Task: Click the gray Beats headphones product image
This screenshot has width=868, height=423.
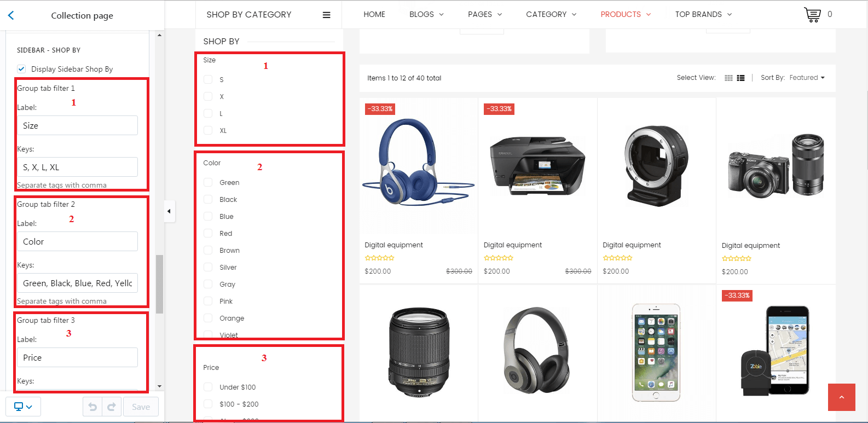Action: coord(537,351)
